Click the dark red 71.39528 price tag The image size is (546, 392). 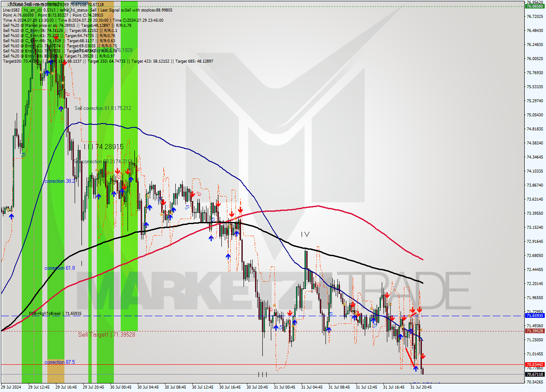[x=535, y=331]
